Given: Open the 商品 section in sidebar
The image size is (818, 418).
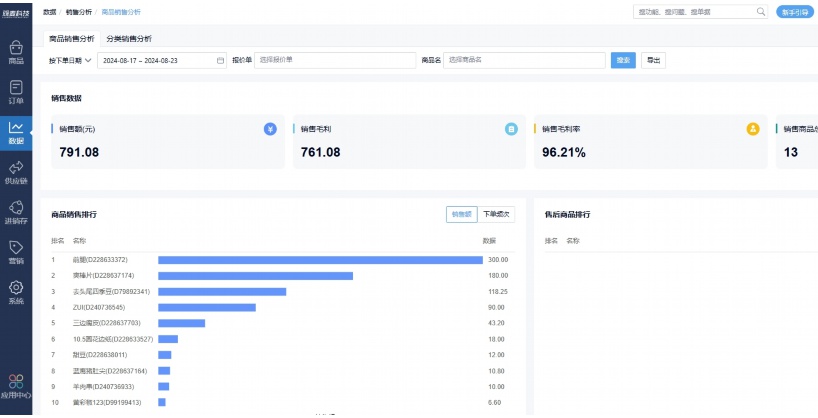Looking at the screenshot, I should (16, 52).
